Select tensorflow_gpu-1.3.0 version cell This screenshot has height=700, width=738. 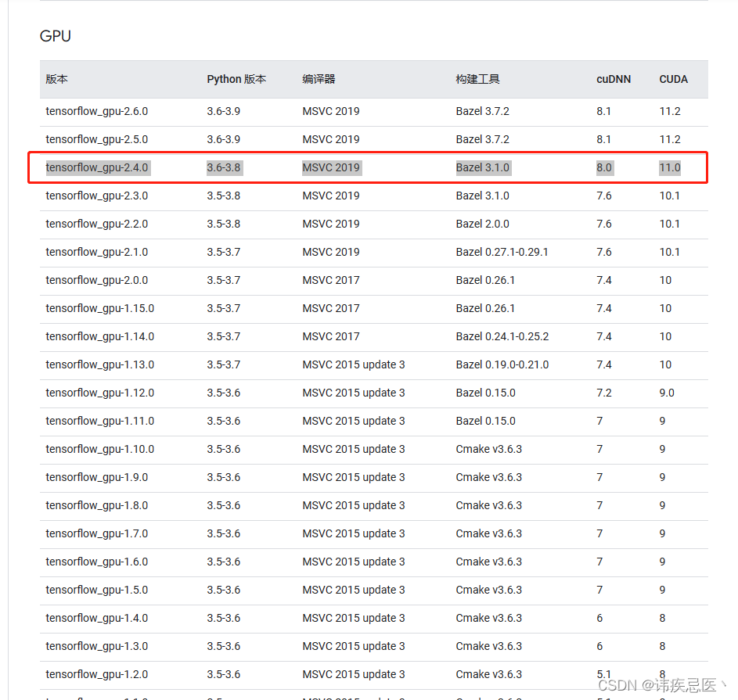pyautogui.click(x=97, y=646)
